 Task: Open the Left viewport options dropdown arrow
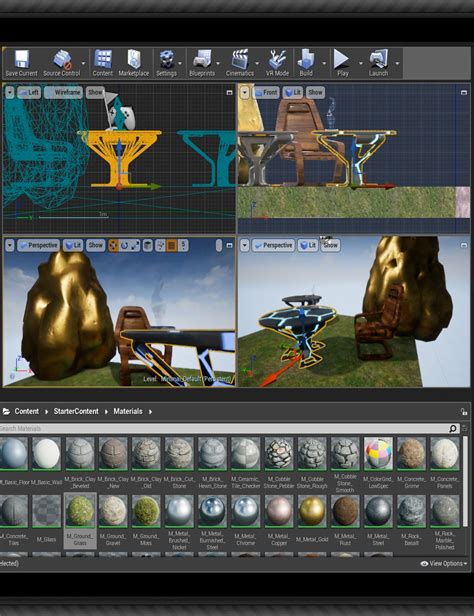(x=9, y=93)
